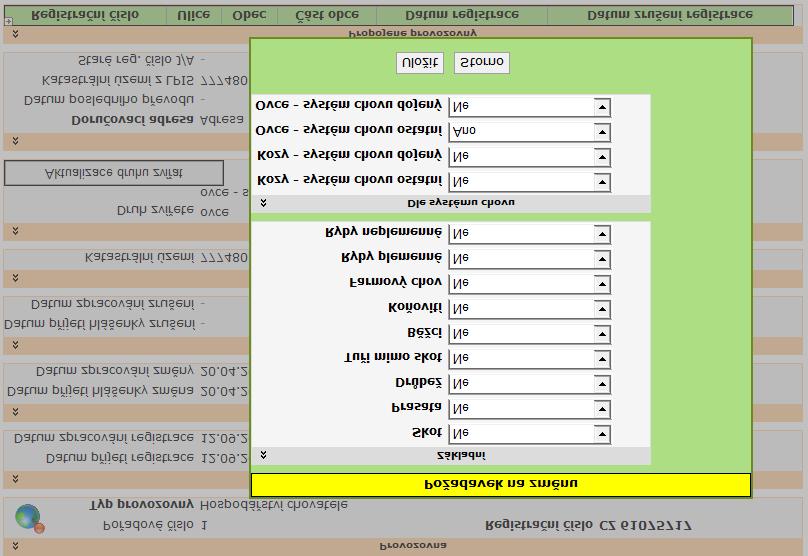Click the Typ provozovny label
Viewport: 808px width, 556px height.
142,504
